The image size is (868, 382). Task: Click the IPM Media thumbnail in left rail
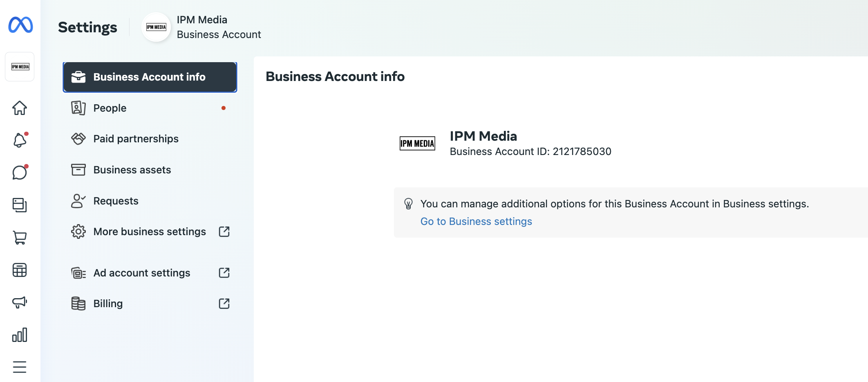[x=20, y=67]
